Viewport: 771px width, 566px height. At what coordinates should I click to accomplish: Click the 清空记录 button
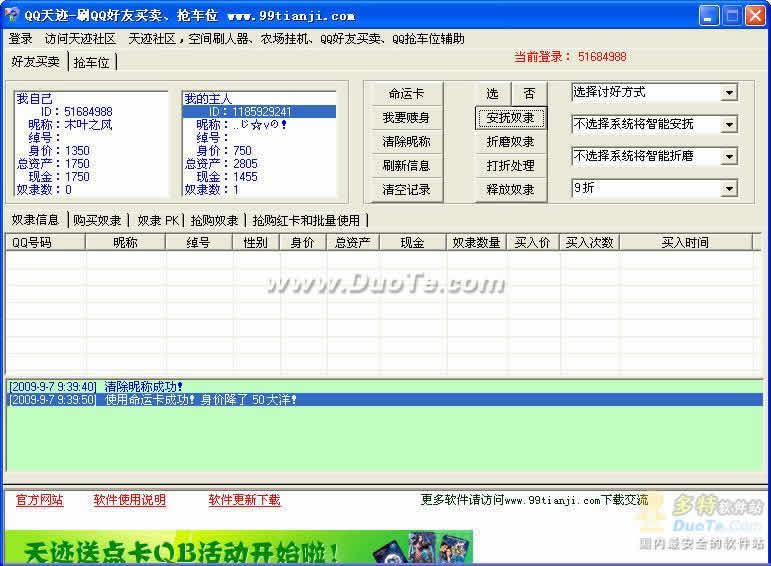pos(407,190)
